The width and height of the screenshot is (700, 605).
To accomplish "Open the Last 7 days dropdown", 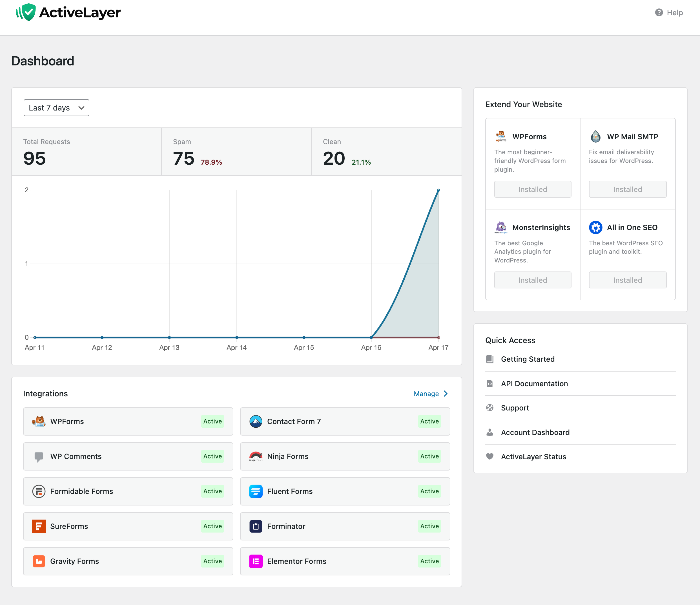I will (x=56, y=108).
